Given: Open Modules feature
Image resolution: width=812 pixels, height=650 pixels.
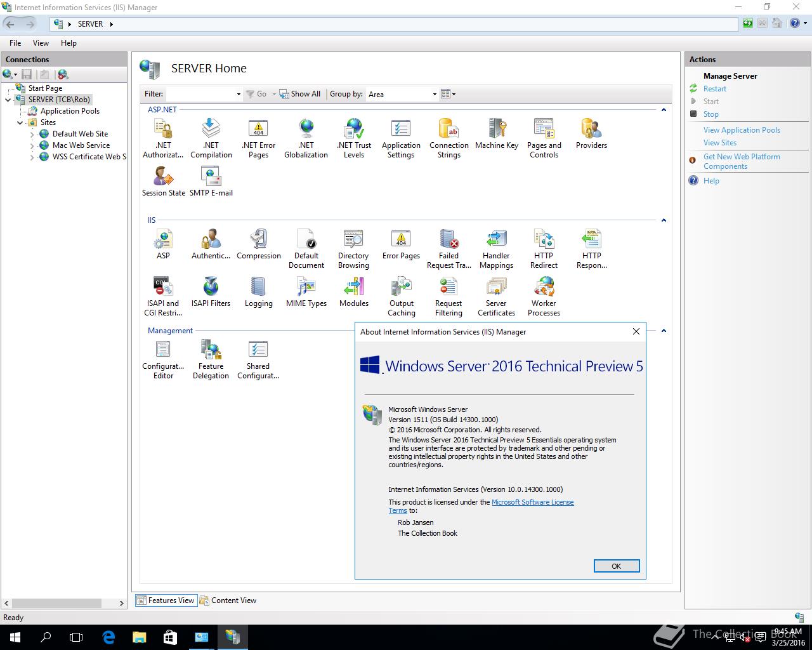Looking at the screenshot, I should coord(353,291).
